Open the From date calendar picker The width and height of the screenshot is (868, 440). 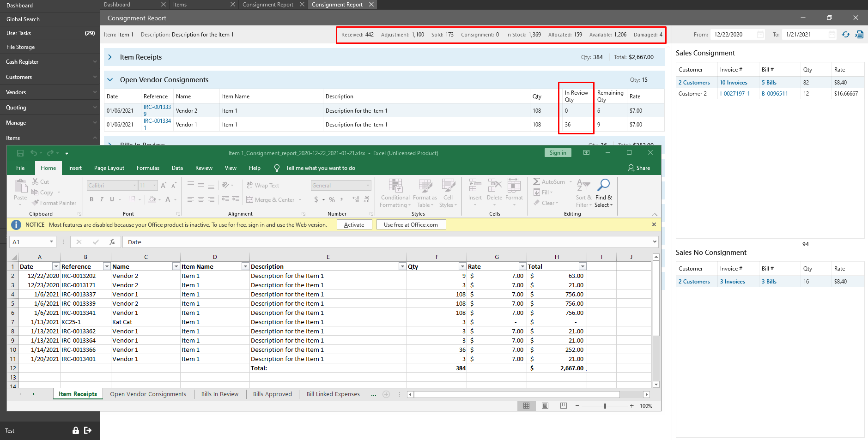click(x=760, y=35)
